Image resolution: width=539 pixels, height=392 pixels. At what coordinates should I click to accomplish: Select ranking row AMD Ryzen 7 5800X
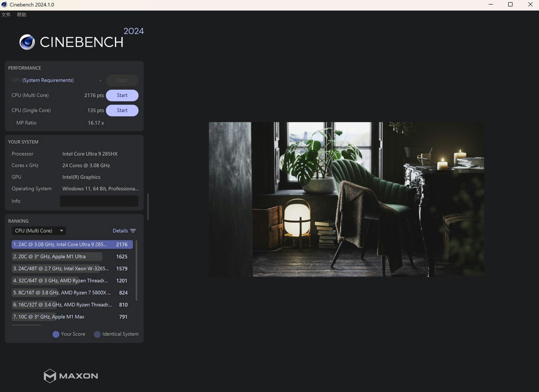pyautogui.click(x=72, y=292)
